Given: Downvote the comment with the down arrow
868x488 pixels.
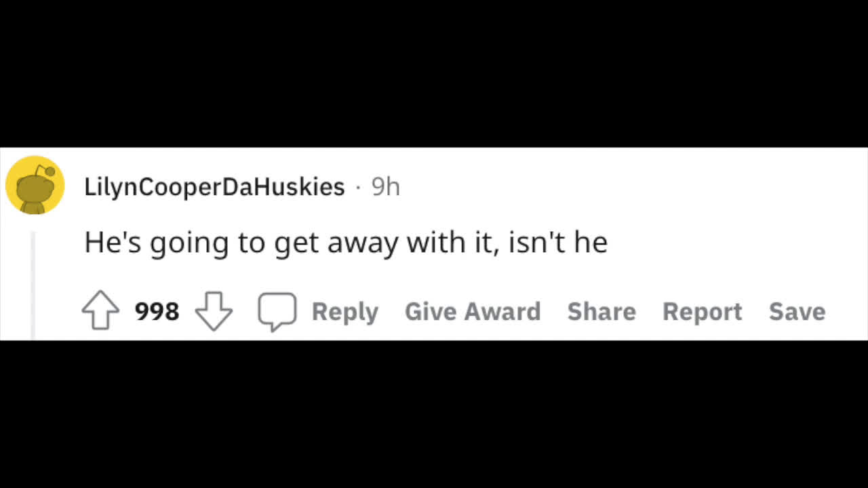Looking at the screenshot, I should click(214, 312).
